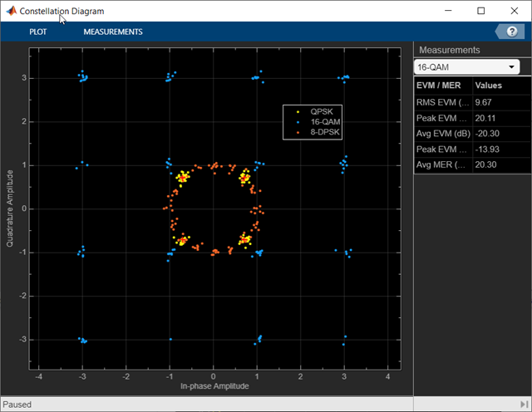
Task: Open the help question mark icon
Action: pos(511,32)
